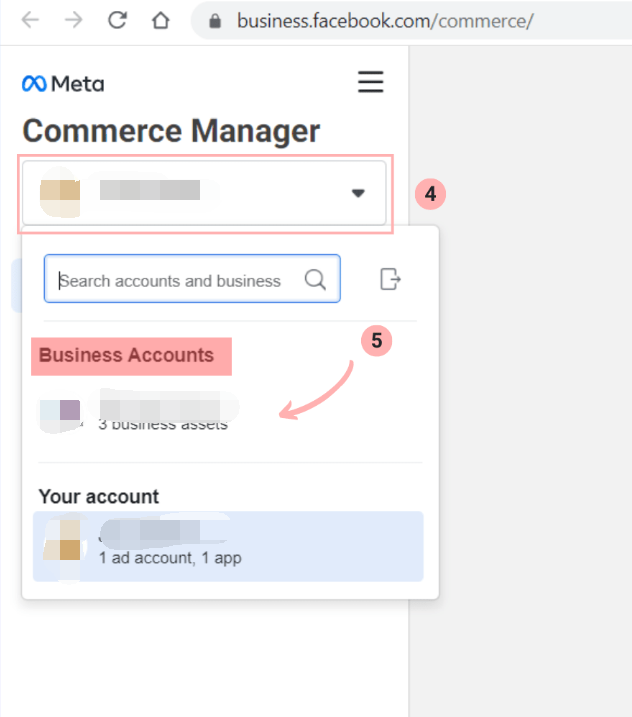Image resolution: width=632 pixels, height=717 pixels.
Task: Click the Your account section label
Action: pyautogui.click(x=99, y=497)
